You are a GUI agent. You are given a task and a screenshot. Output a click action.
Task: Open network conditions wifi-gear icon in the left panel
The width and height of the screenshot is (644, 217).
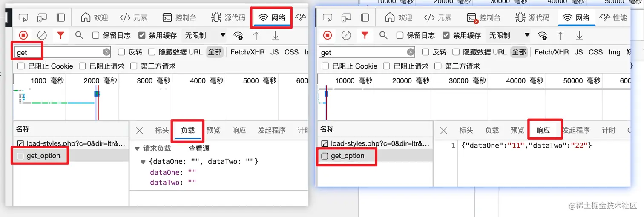239,35
